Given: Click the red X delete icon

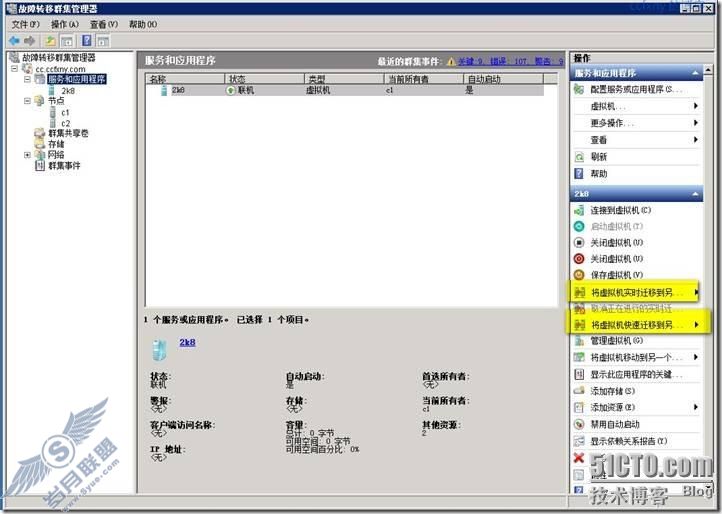Looking at the screenshot, I should point(579,458).
